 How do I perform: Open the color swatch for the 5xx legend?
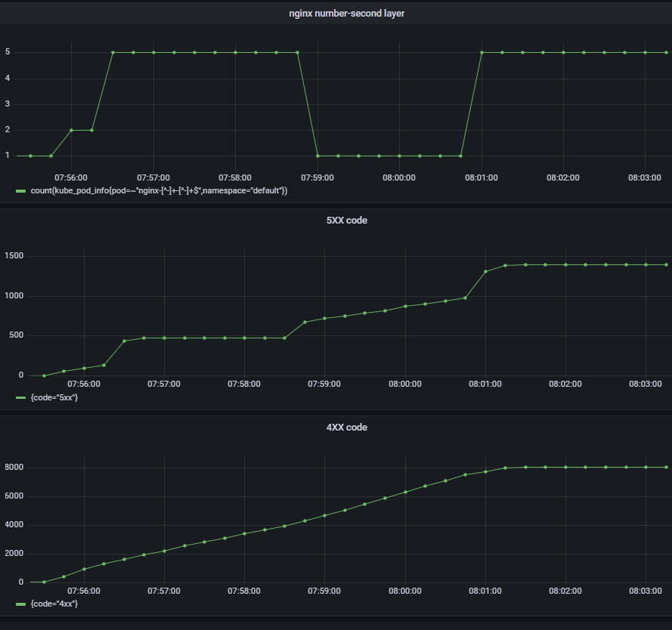point(21,397)
